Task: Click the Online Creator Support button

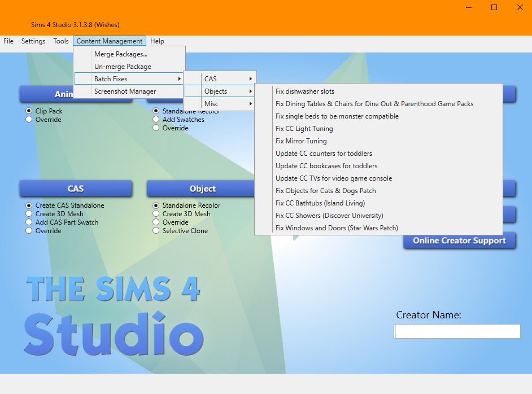Action: [x=459, y=241]
